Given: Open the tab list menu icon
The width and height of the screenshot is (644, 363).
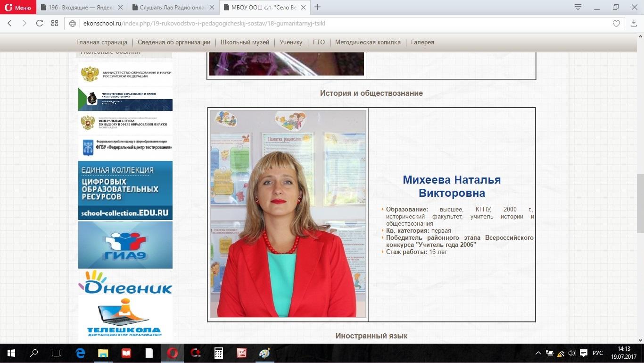Looking at the screenshot, I should 578,7.
